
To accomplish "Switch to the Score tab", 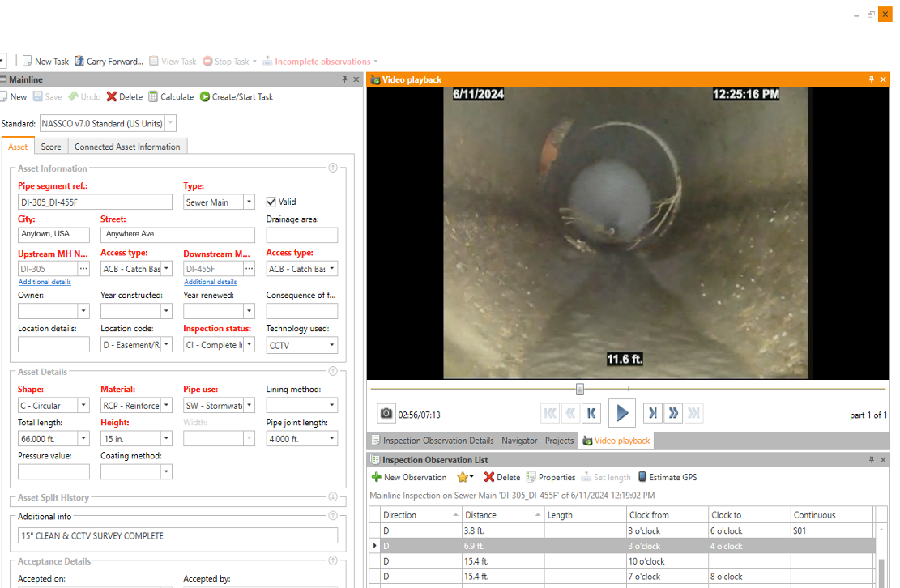I will pos(51,147).
